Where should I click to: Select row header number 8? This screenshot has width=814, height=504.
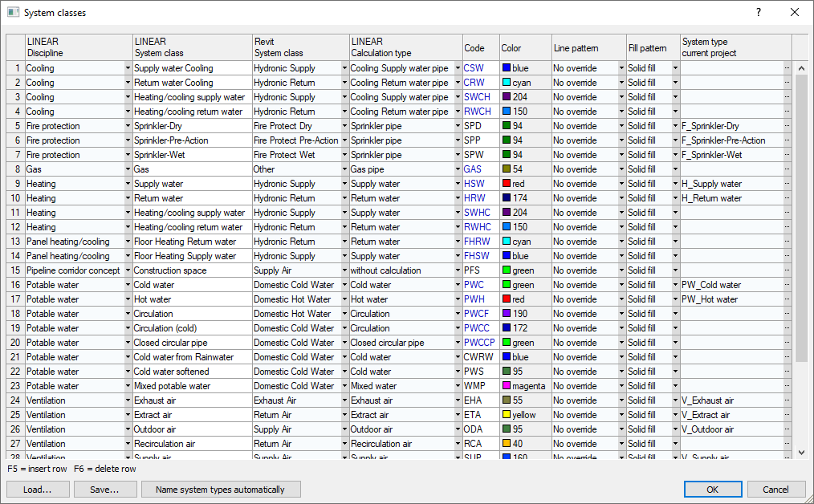[16, 169]
